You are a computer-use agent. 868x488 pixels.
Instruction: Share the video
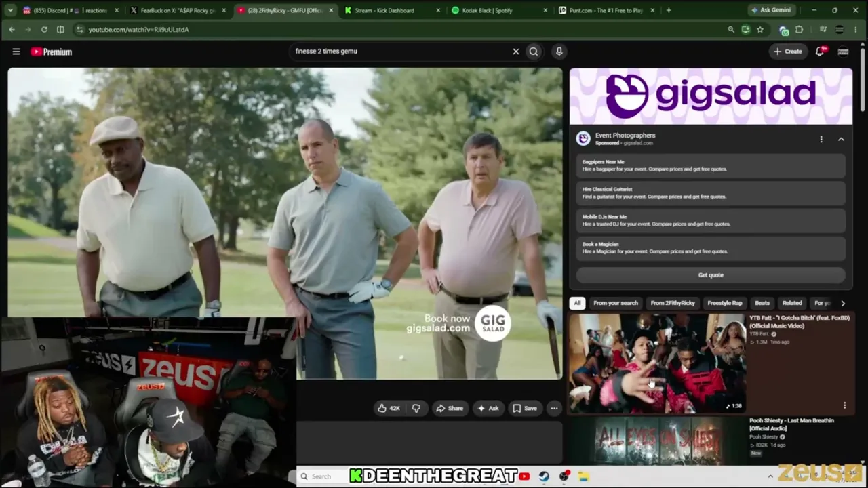coord(450,408)
